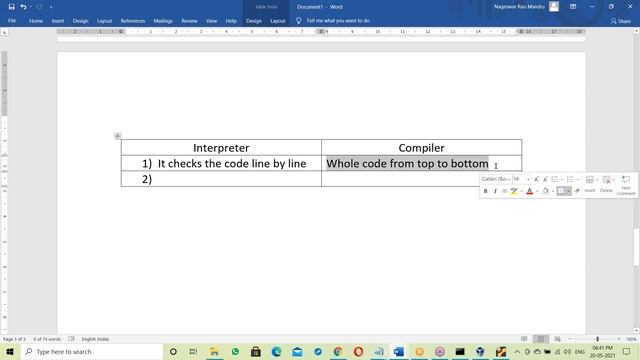Apply the yellow text highlight color

pos(514,191)
